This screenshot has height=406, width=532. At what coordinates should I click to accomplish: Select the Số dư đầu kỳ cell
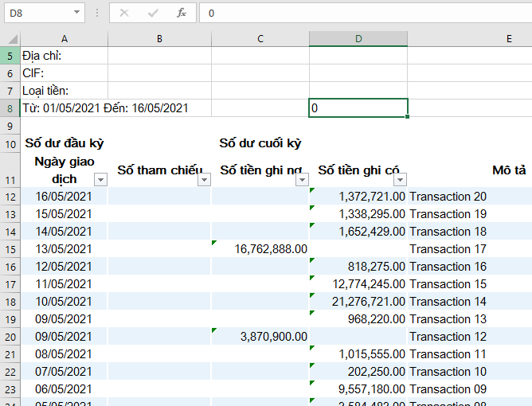(65, 144)
